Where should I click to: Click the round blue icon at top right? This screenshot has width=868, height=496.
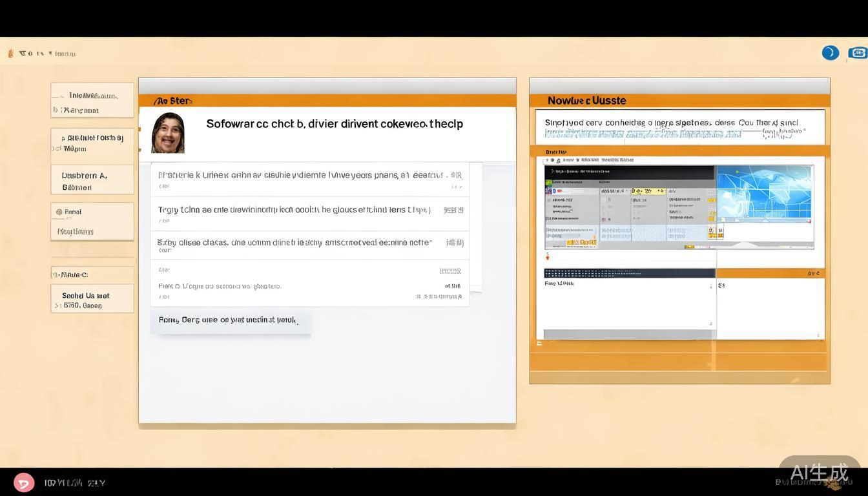830,53
